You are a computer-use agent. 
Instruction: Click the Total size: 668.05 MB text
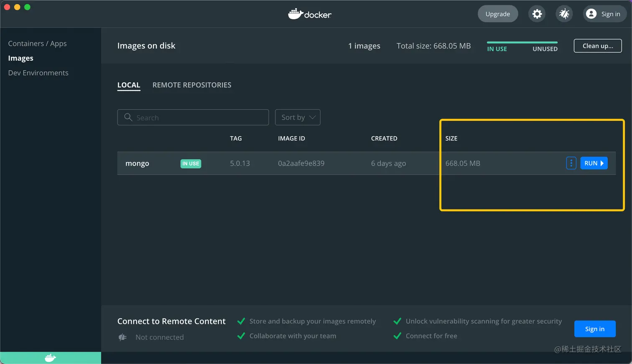[433, 46]
